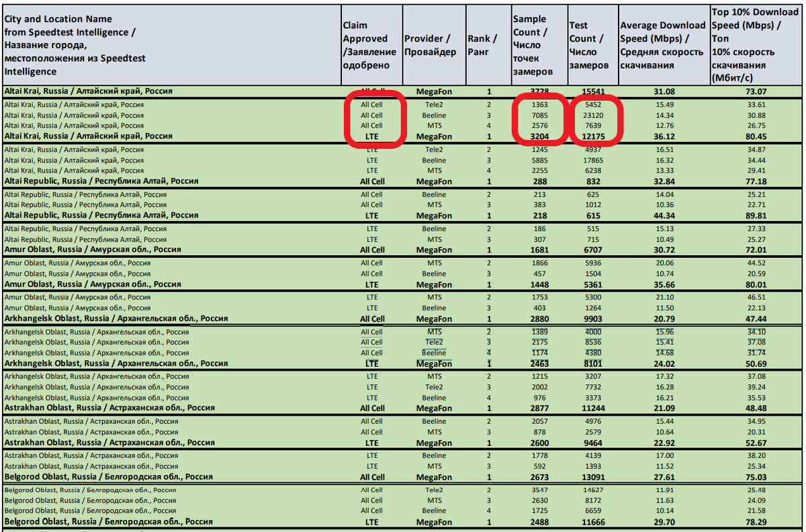Select the test count cell 23120
The width and height of the screenshot is (806, 532).
click(x=592, y=116)
